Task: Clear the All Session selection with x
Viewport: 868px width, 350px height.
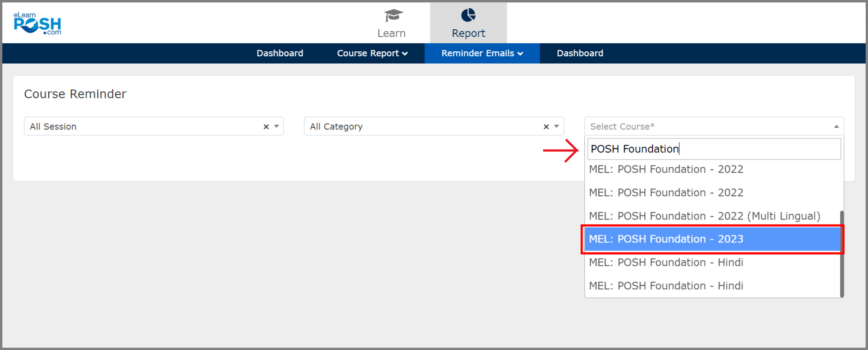Action: (x=266, y=127)
